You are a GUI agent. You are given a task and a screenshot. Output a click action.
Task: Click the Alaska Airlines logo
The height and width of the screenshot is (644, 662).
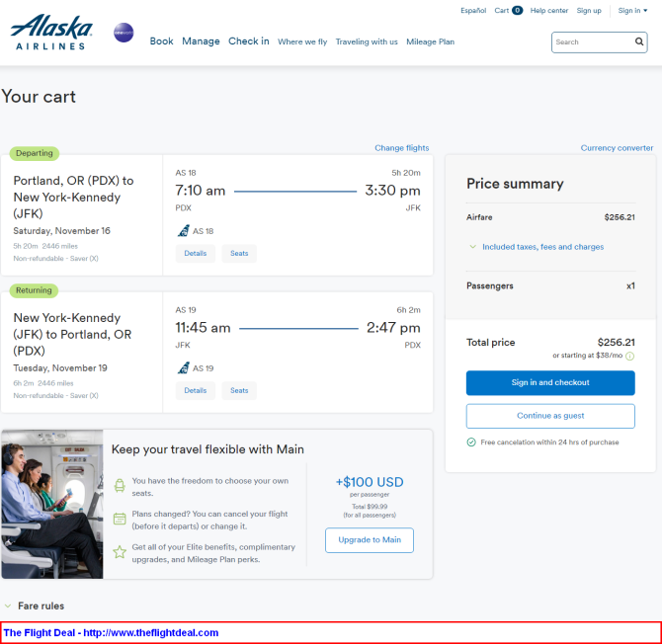[x=51, y=33]
